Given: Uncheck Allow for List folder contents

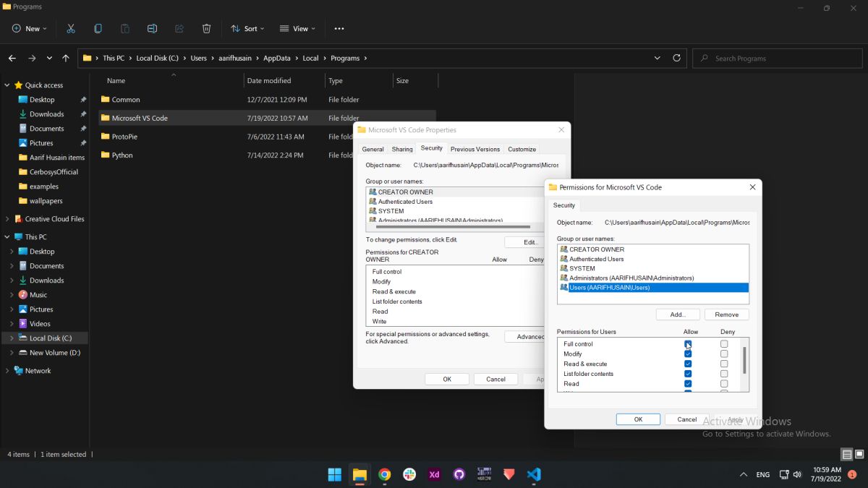Looking at the screenshot, I should (688, 374).
